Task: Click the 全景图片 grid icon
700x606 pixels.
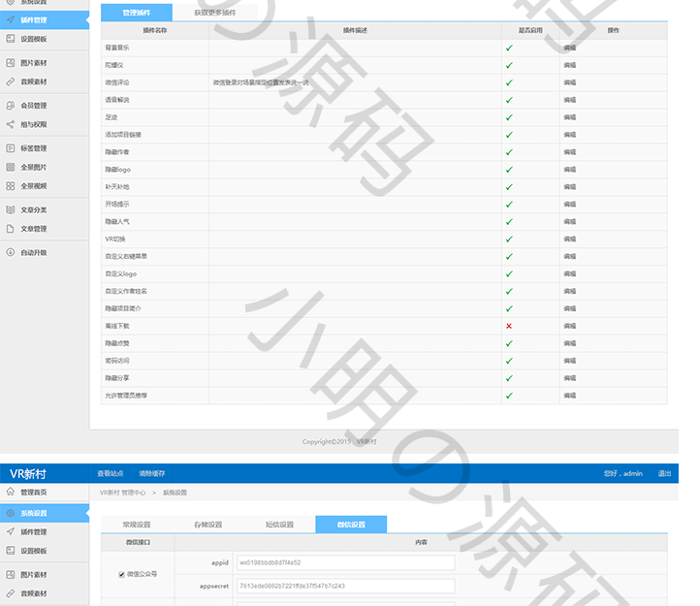Action: 11,167
